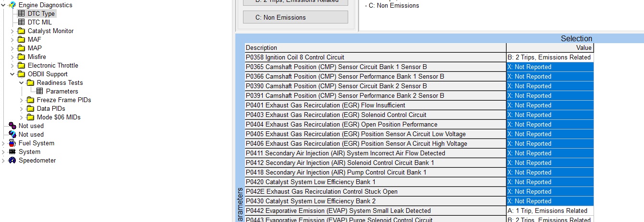Click the Speedometer gauge icon
The height and width of the screenshot is (222, 644).
(x=12, y=161)
